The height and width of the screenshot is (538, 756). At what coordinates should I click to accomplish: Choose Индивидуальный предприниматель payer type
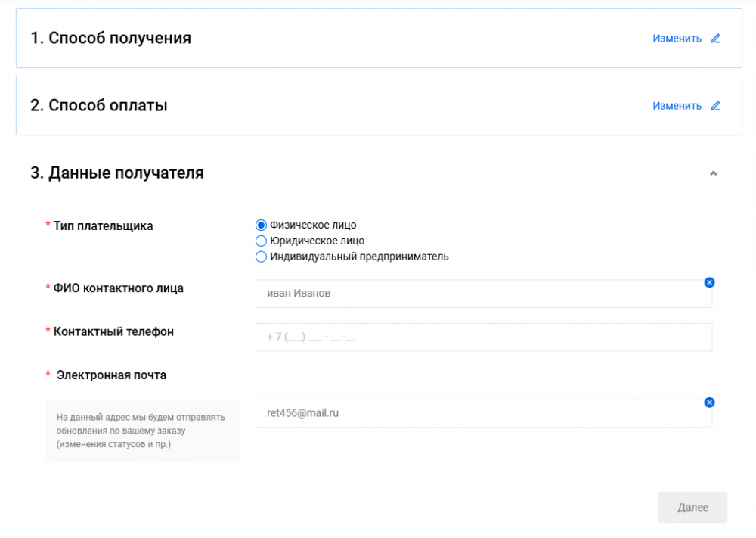pyautogui.click(x=261, y=257)
